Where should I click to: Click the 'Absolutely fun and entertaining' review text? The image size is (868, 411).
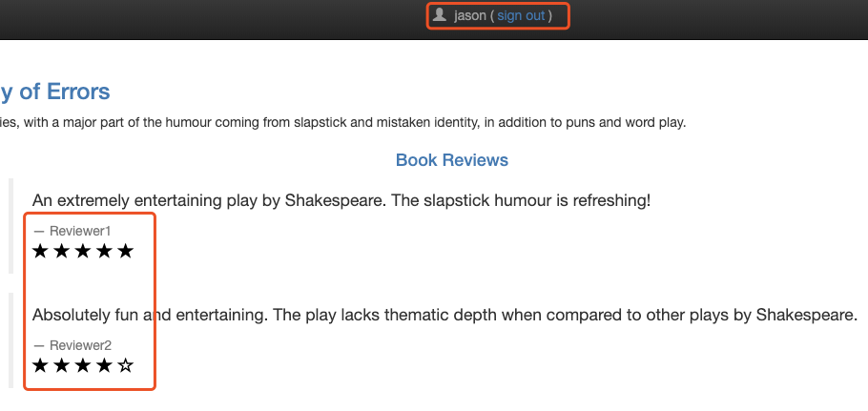point(445,315)
